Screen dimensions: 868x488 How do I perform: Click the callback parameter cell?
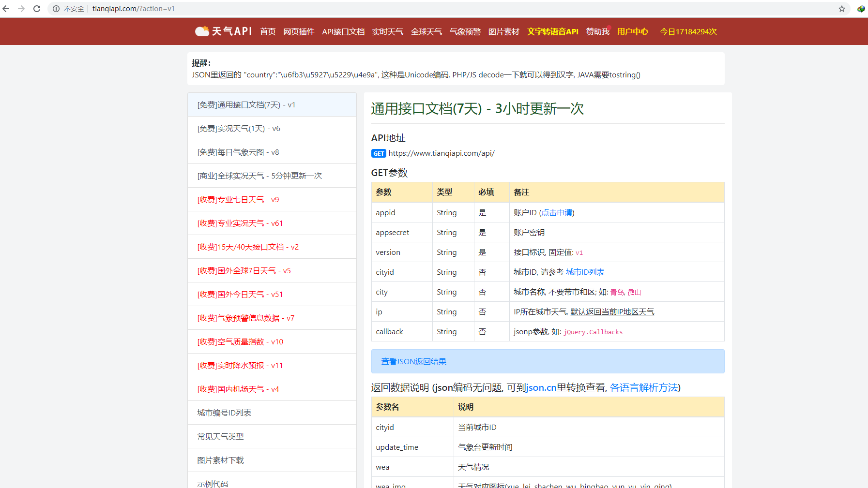pos(402,331)
